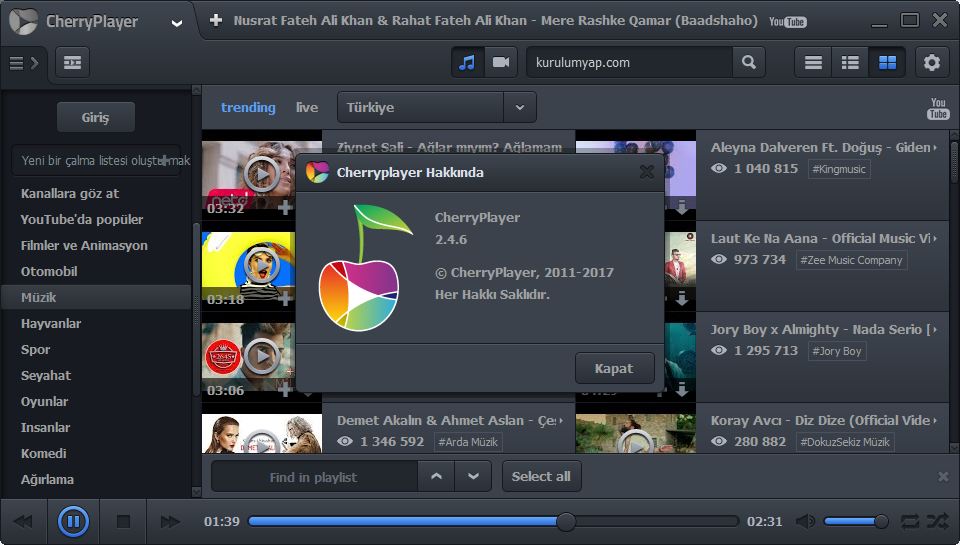Pause playback with the pause button
960x545 pixels.
click(73, 522)
